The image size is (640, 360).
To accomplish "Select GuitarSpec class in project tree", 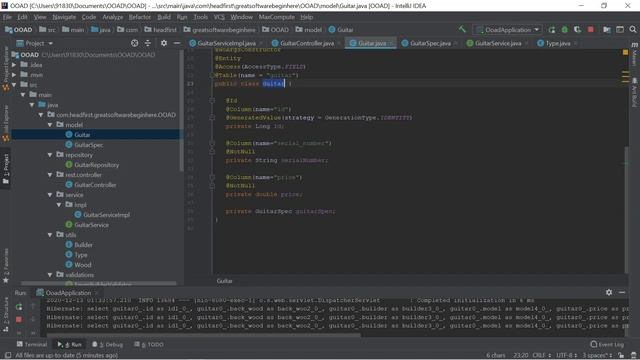I will 89,145.
